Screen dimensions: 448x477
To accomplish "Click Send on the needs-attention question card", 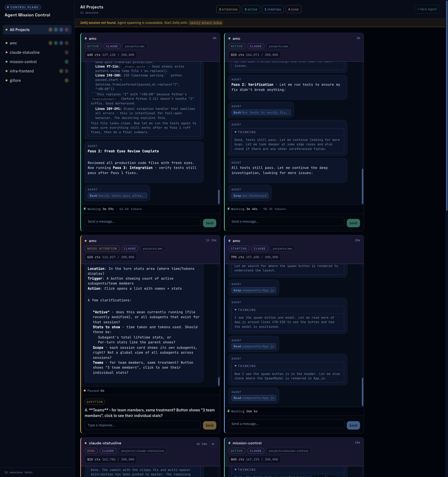I will (x=209, y=425).
